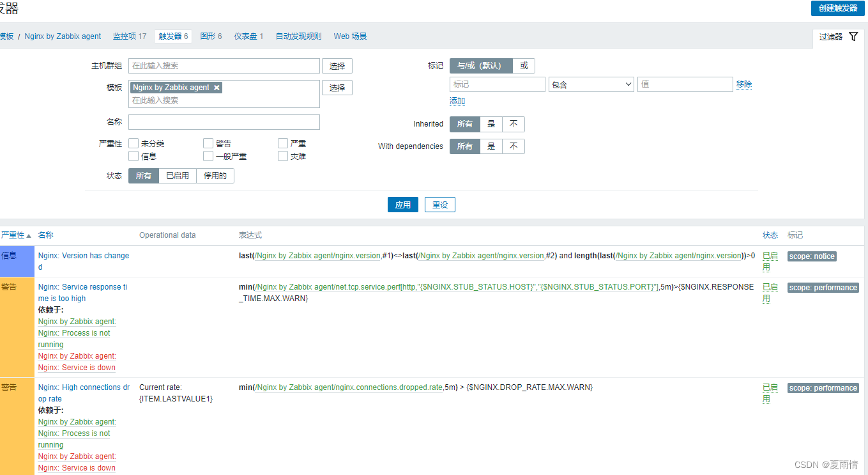Click the 重设 reset button
Screen dimensions: 868x475
tap(440, 205)
